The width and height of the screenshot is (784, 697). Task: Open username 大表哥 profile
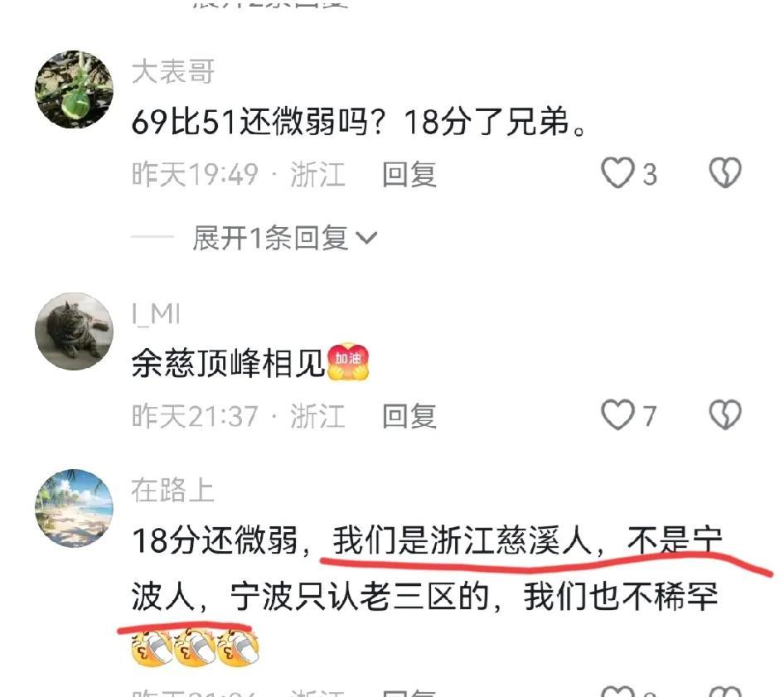(x=173, y=71)
